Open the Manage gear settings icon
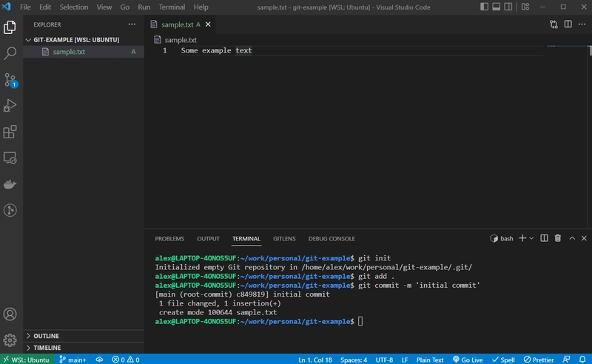The height and width of the screenshot is (364, 592). coord(10,340)
